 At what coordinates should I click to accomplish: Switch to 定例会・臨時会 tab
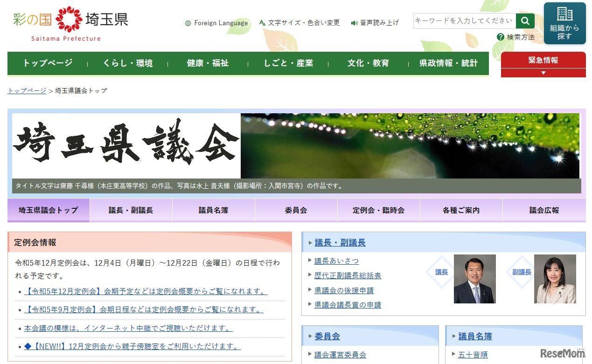(379, 210)
